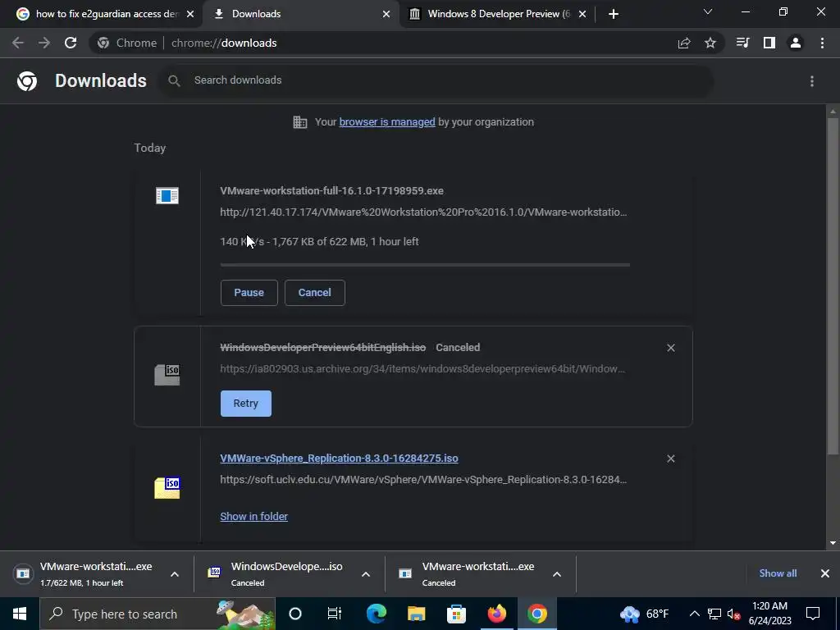Open the Windows Start menu

(x=20, y=614)
